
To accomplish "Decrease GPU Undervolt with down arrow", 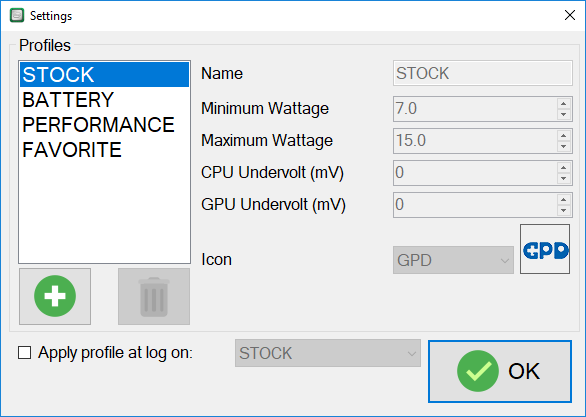I will (564, 211).
